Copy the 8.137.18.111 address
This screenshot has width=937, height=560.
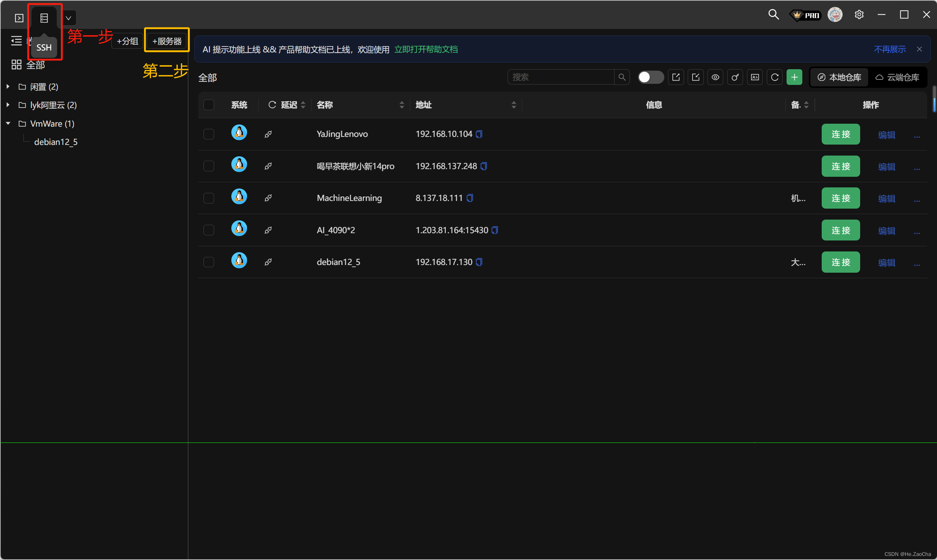pyautogui.click(x=470, y=198)
